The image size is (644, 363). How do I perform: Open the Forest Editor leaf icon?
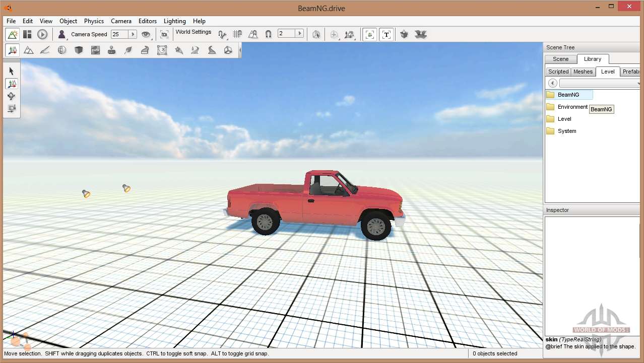[x=128, y=50]
